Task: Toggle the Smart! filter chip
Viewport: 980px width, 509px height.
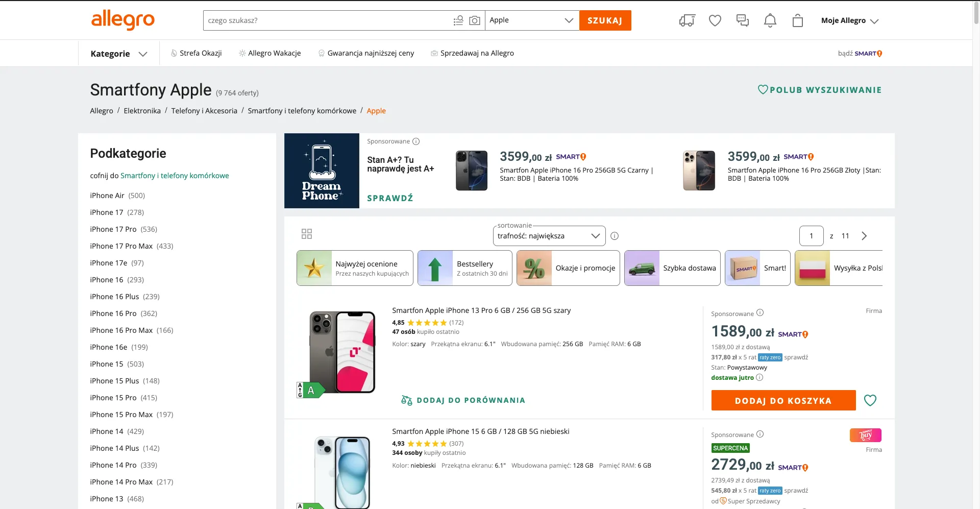Action: 757,268
